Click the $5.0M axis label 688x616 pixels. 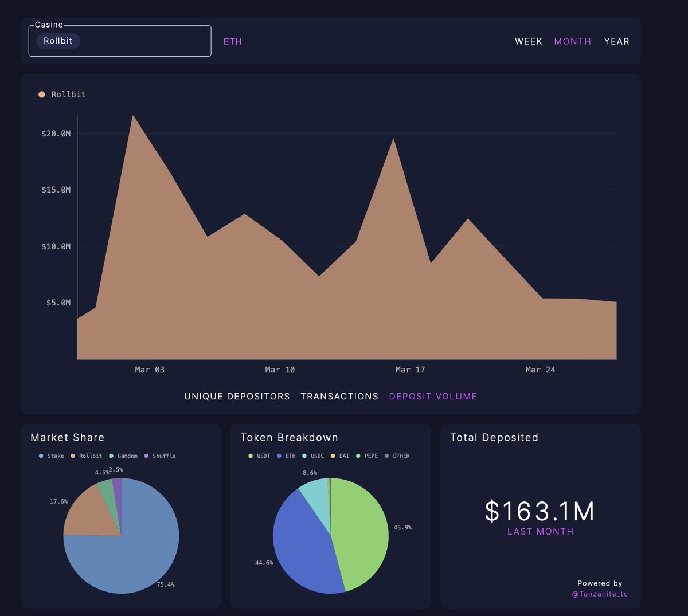[x=58, y=303]
